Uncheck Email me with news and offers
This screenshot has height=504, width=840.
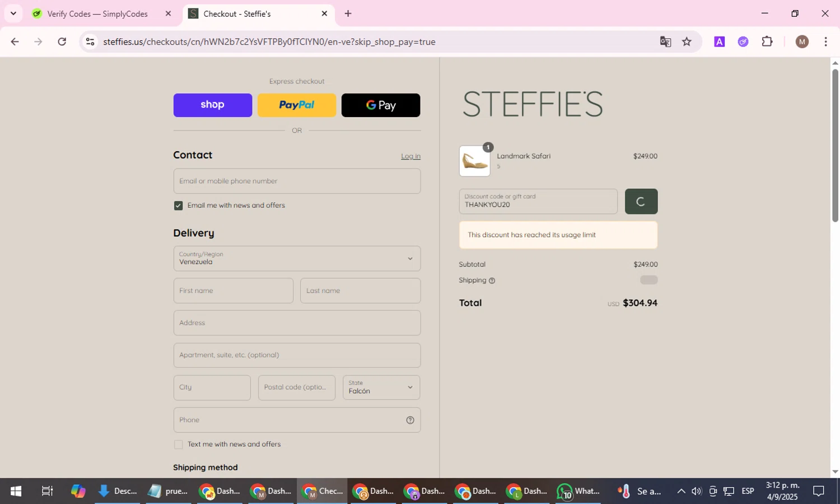pos(178,206)
